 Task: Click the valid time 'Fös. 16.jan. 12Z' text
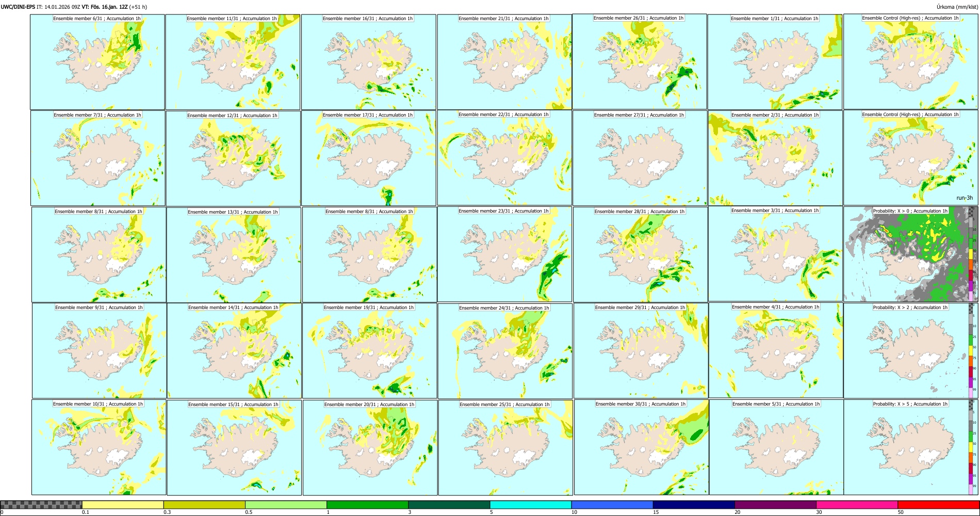108,7
